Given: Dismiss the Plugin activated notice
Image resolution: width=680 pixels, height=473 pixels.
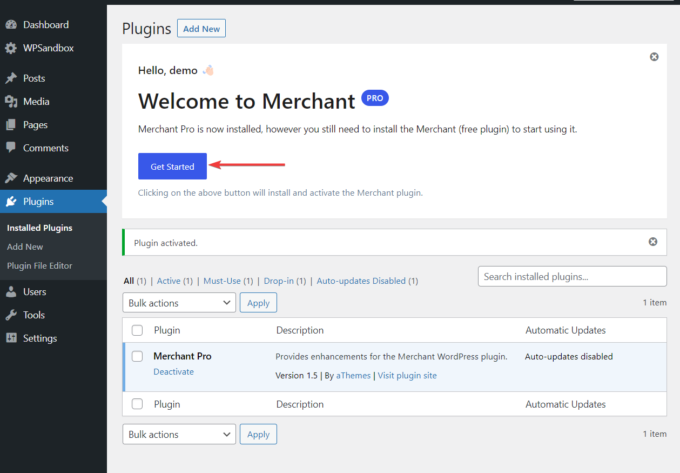Looking at the screenshot, I should point(653,242).
